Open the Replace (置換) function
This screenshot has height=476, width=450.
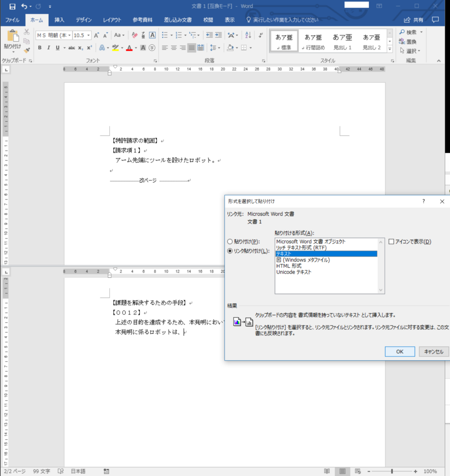pos(411,41)
